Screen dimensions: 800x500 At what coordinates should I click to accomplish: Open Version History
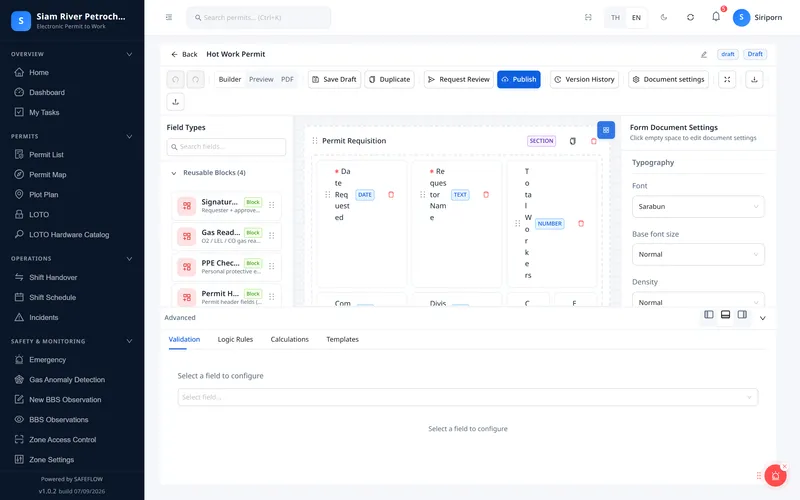tap(584, 80)
